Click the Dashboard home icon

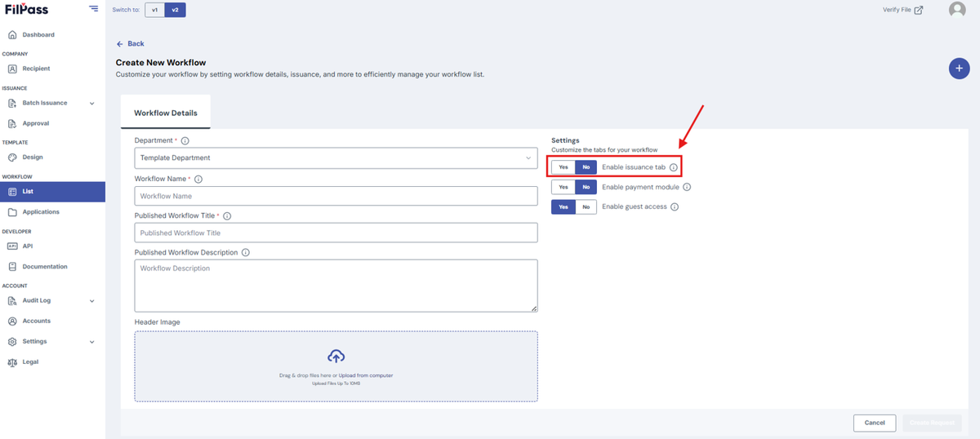click(x=12, y=35)
